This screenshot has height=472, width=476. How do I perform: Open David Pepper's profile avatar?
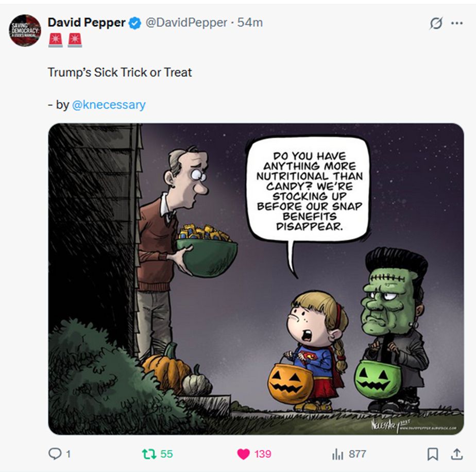coord(25,30)
